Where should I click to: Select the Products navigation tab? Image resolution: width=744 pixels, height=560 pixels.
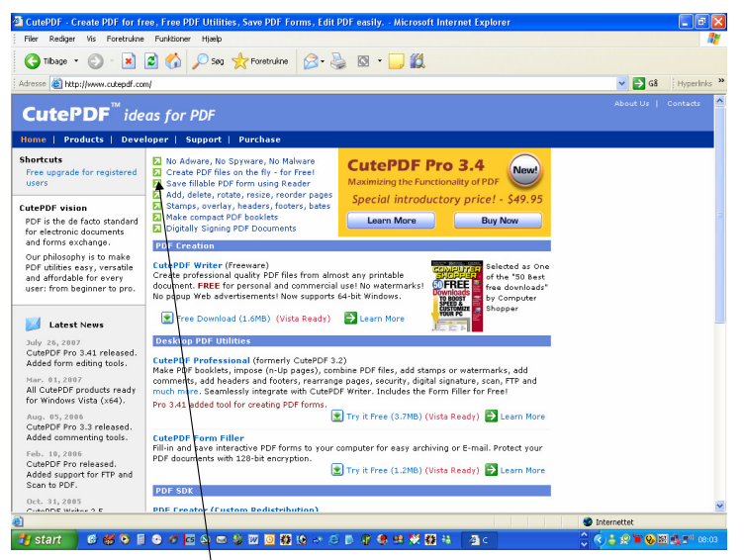click(83, 140)
